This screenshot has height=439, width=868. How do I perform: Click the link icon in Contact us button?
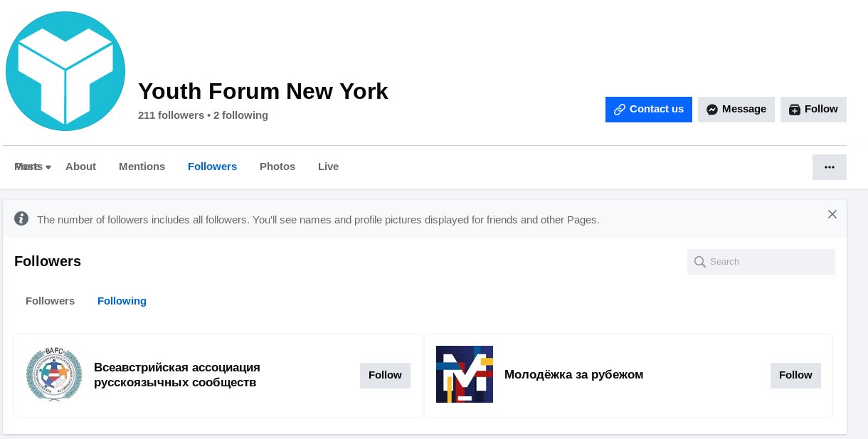click(620, 110)
